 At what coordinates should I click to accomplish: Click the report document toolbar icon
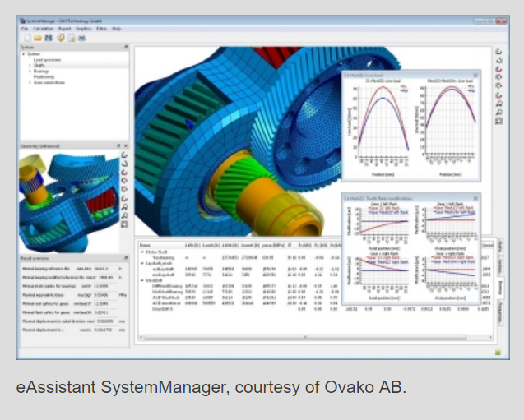click(x=71, y=38)
